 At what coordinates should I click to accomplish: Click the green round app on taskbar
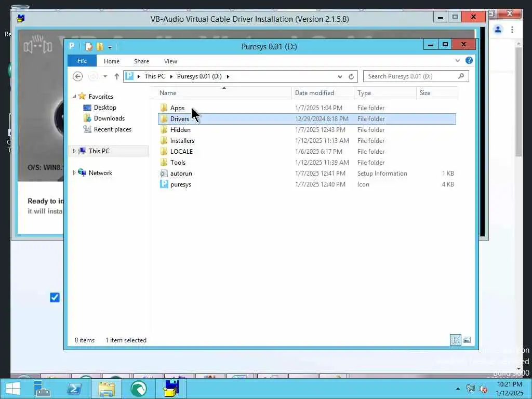pos(138,389)
